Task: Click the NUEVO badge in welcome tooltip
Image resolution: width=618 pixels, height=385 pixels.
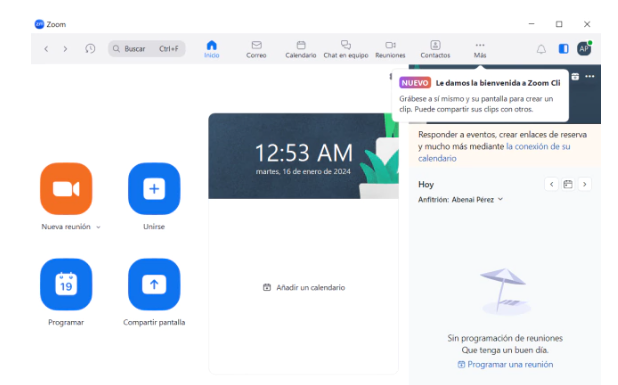Action: (x=415, y=83)
